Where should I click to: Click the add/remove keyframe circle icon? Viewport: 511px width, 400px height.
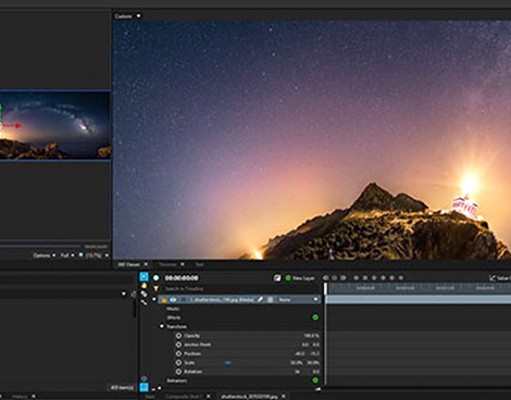(x=334, y=278)
